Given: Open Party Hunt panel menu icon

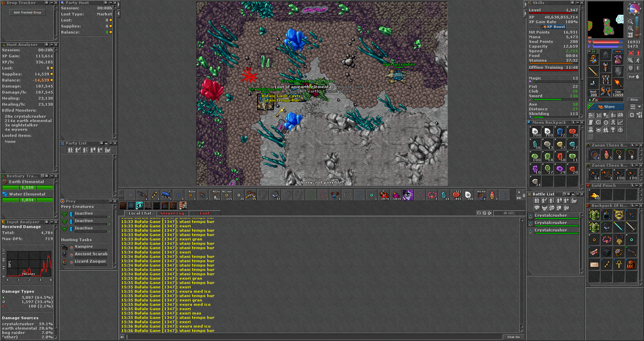Looking at the screenshot, I should (x=106, y=3).
